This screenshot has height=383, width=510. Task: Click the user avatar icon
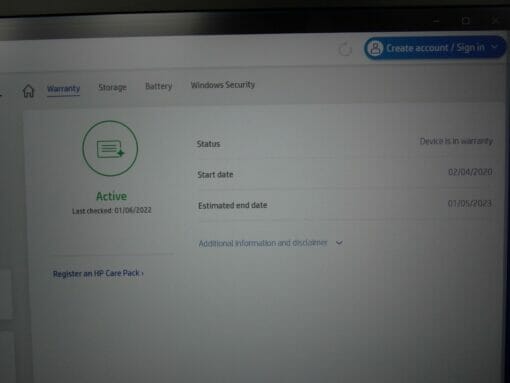click(375, 49)
